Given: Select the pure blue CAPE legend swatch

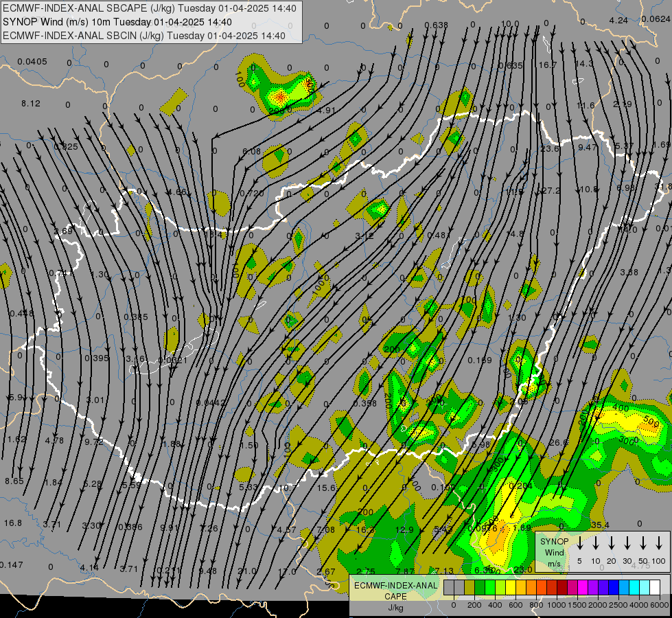Looking at the screenshot, I should (613, 587).
